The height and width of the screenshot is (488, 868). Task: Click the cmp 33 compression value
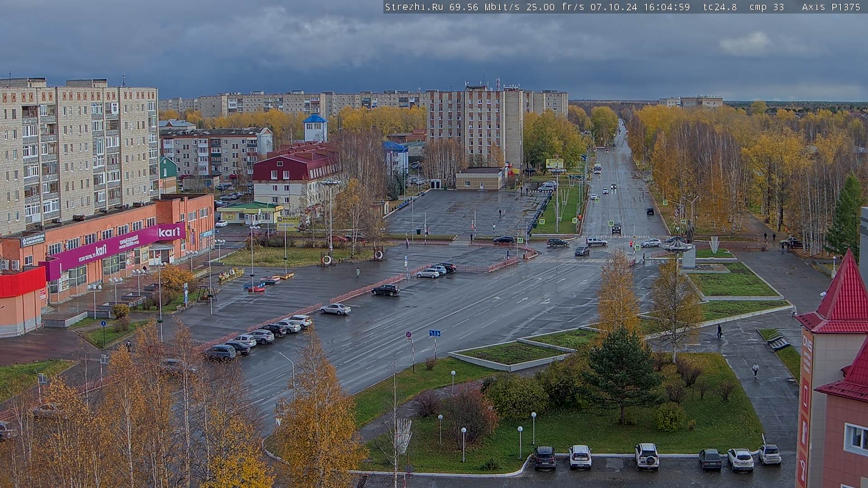(767, 7)
